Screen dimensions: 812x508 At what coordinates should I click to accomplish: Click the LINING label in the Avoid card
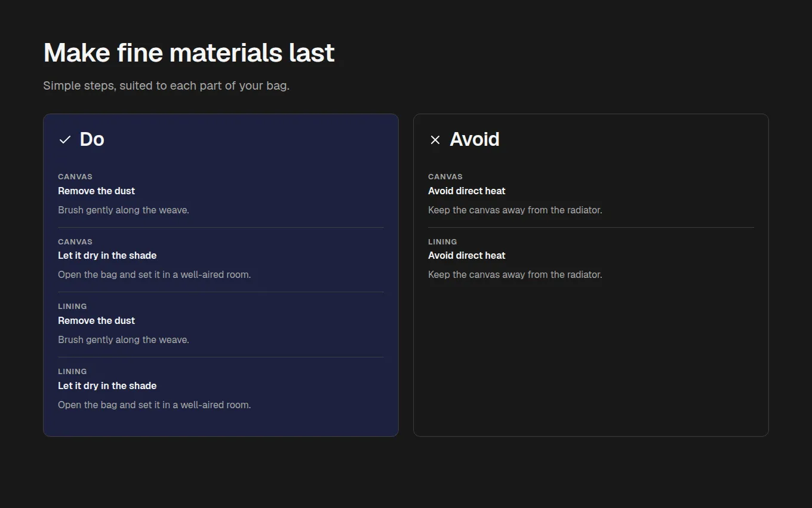coord(442,241)
